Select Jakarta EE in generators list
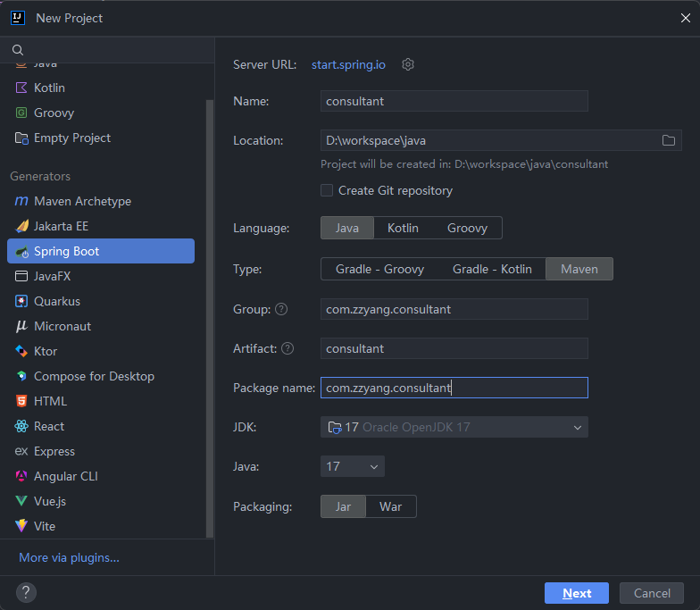The height and width of the screenshot is (610, 700). [61, 226]
